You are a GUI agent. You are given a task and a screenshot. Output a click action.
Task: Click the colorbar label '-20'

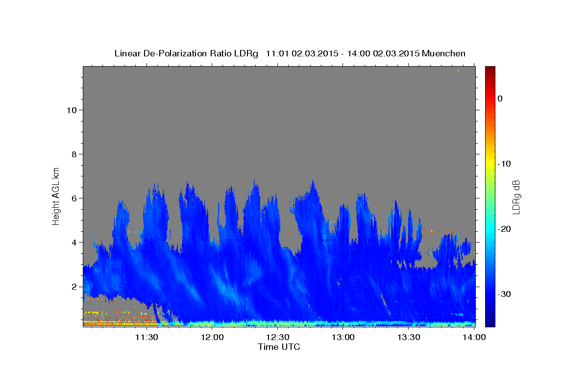(504, 229)
